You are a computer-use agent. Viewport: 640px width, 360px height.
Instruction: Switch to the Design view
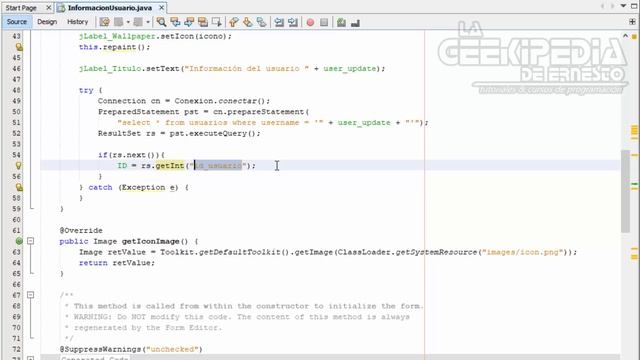pos(47,22)
